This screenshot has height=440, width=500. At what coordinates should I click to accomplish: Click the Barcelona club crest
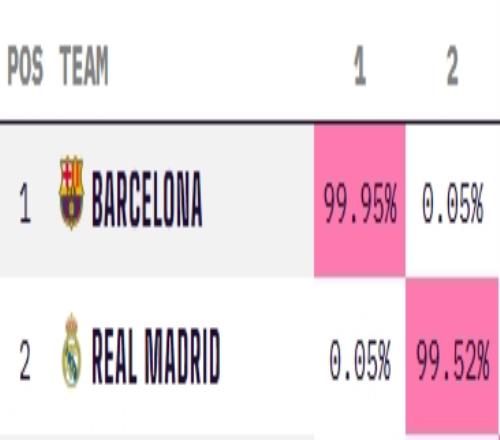pos(71,192)
